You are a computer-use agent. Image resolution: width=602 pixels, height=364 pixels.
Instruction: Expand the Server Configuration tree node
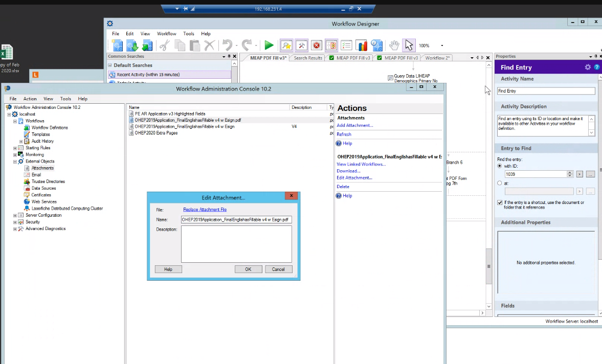15,215
